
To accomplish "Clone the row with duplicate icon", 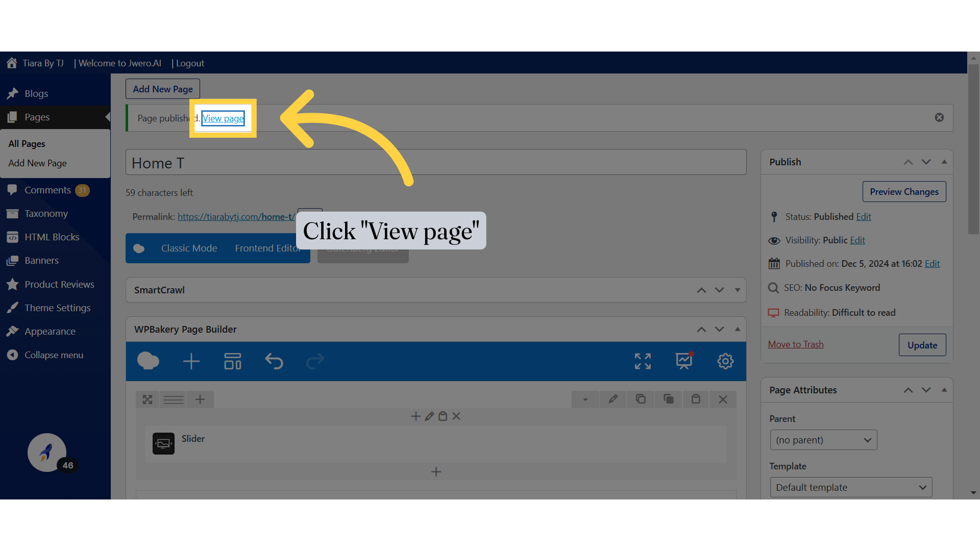I will [x=668, y=399].
